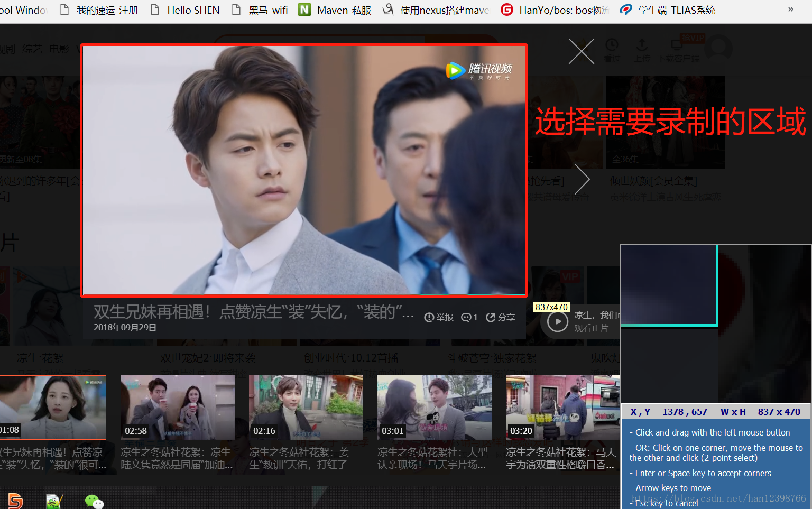Select the 电影 navigation tab

pyautogui.click(x=59, y=49)
